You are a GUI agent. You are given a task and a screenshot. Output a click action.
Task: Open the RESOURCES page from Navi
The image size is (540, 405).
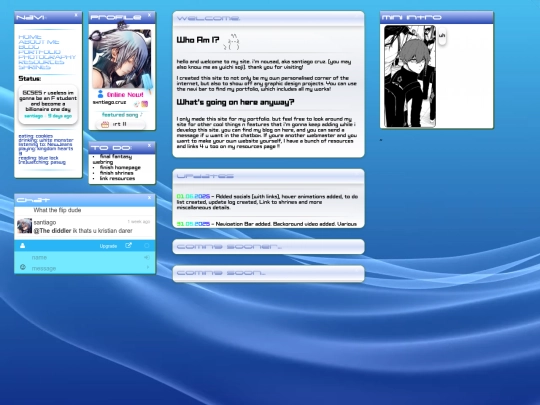coord(41,62)
